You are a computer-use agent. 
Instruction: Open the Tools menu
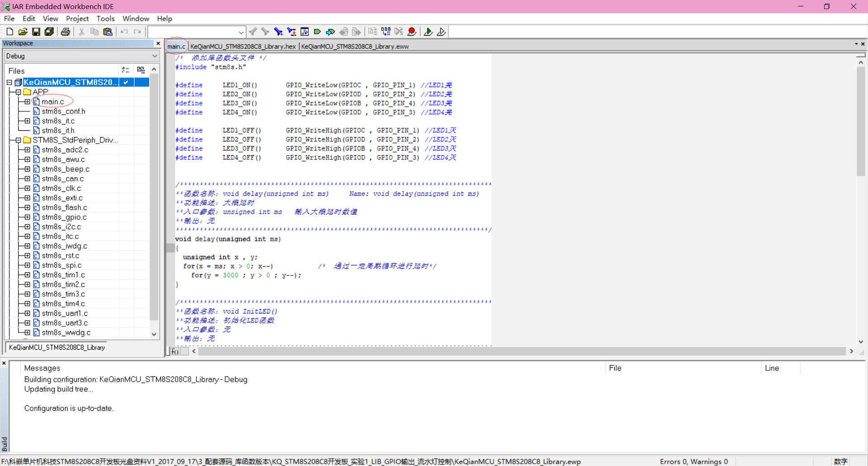point(105,19)
